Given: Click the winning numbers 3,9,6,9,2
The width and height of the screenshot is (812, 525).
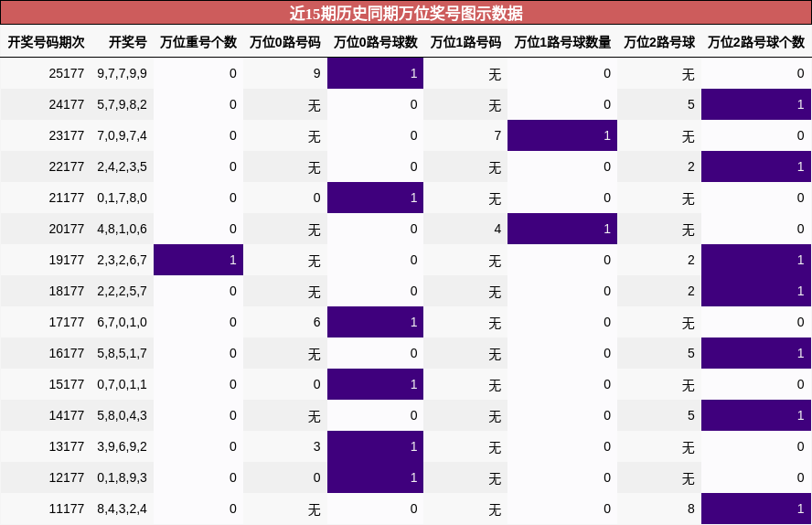Looking at the screenshot, I should (x=123, y=446).
